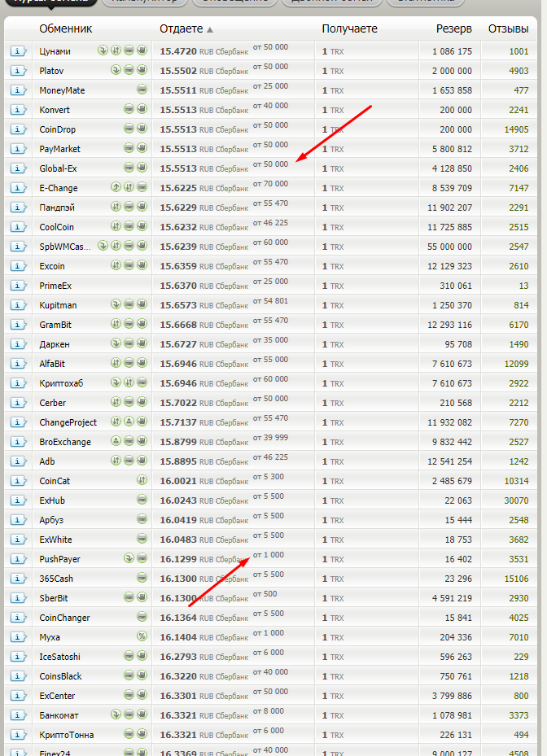This screenshot has height=756, width=547.
Task: Click the card icon in Global-Ex row
Action: pos(129,168)
